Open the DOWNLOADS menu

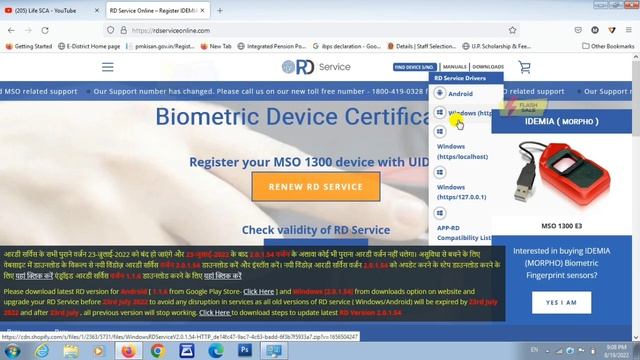click(488, 67)
